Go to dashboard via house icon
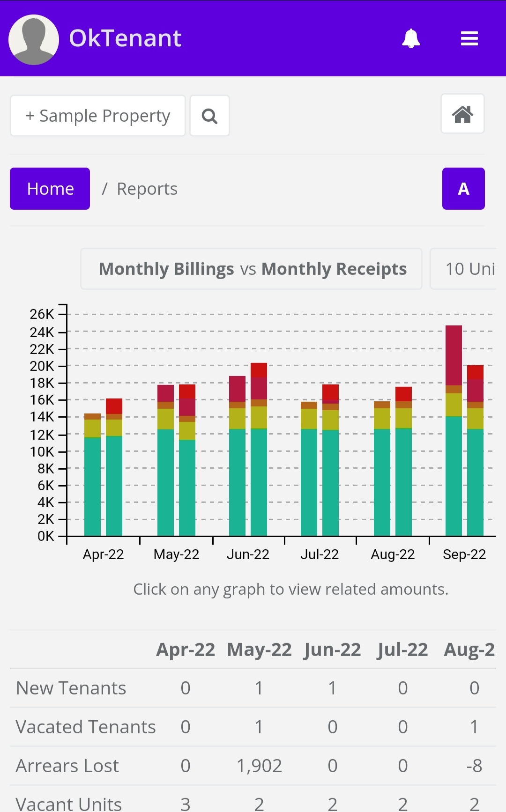The height and width of the screenshot is (812, 506). point(462,114)
